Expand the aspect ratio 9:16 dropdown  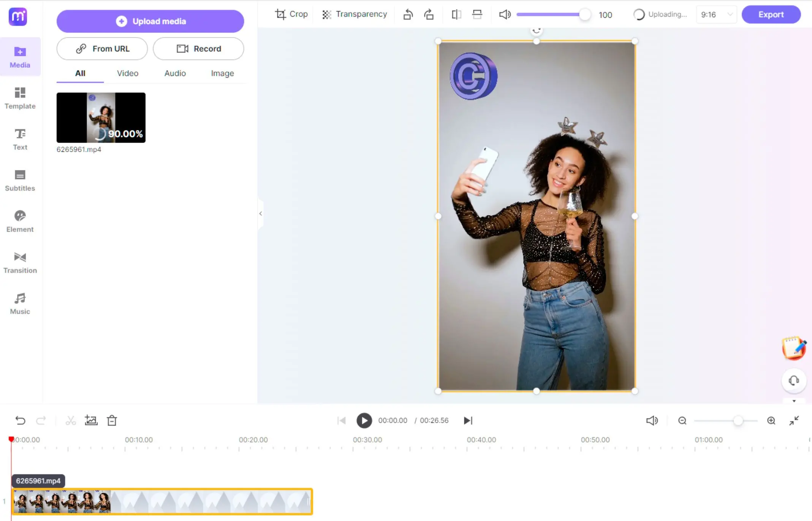pos(730,14)
